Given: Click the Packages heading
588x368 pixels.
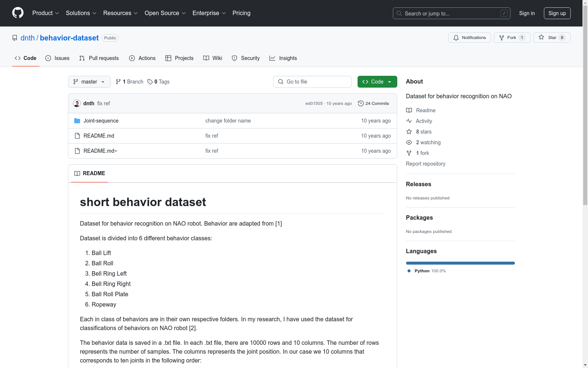Looking at the screenshot, I should pyautogui.click(x=419, y=217).
